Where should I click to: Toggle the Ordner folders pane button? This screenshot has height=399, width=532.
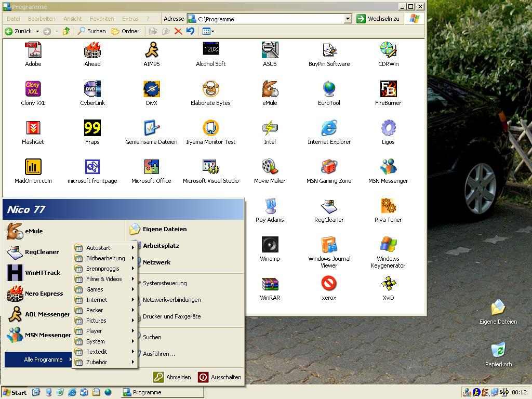(x=126, y=31)
